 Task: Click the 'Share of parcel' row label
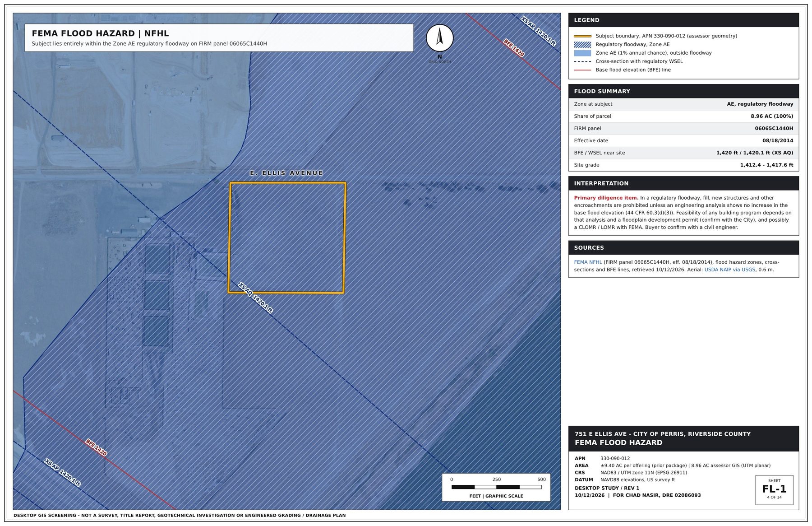[592, 116]
